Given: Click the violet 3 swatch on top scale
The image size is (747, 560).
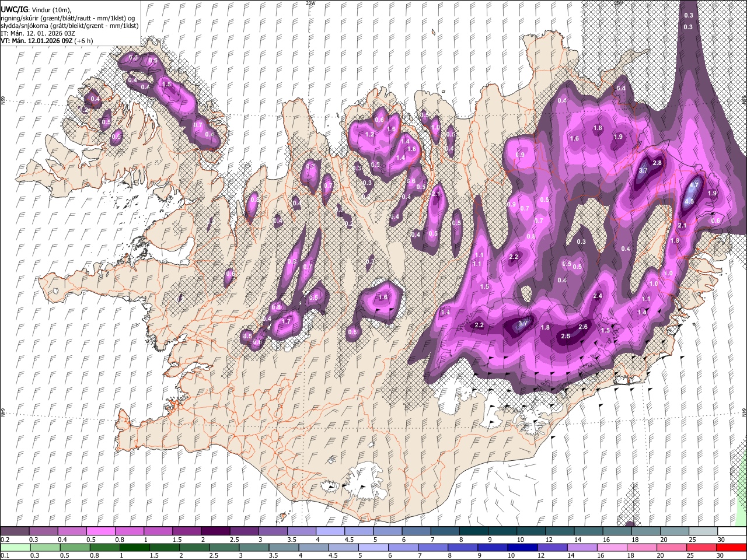Looking at the screenshot, I should click(x=273, y=531).
